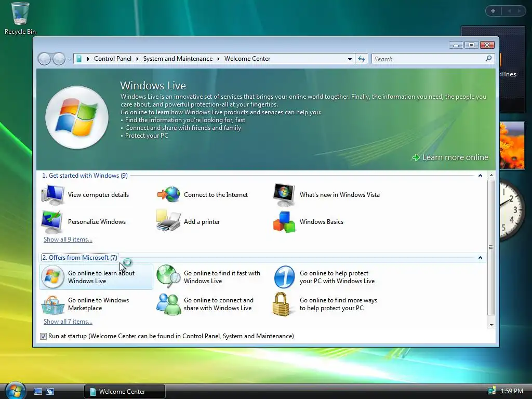
Task: Click Show all 9 items link
Action: pyautogui.click(x=68, y=239)
